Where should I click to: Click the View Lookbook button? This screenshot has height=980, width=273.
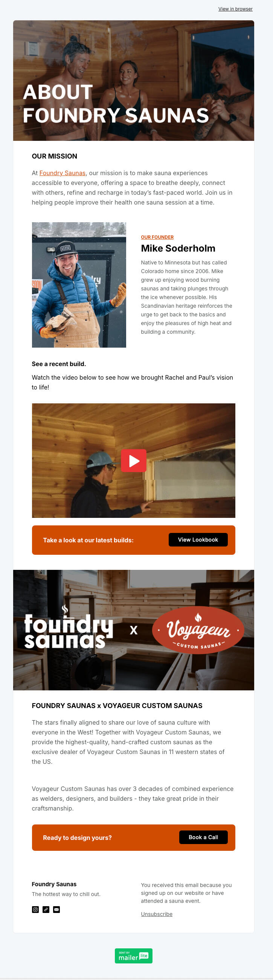point(198,539)
